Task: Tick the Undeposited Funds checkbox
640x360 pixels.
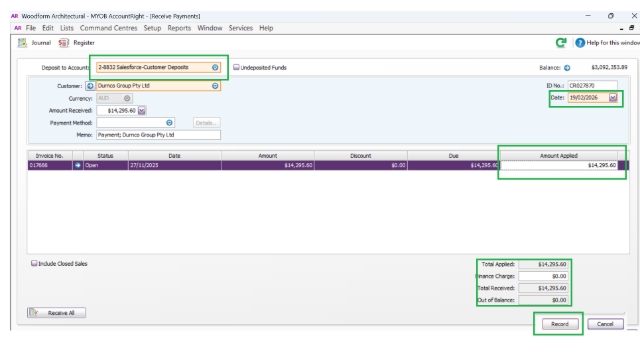Action: click(236, 67)
